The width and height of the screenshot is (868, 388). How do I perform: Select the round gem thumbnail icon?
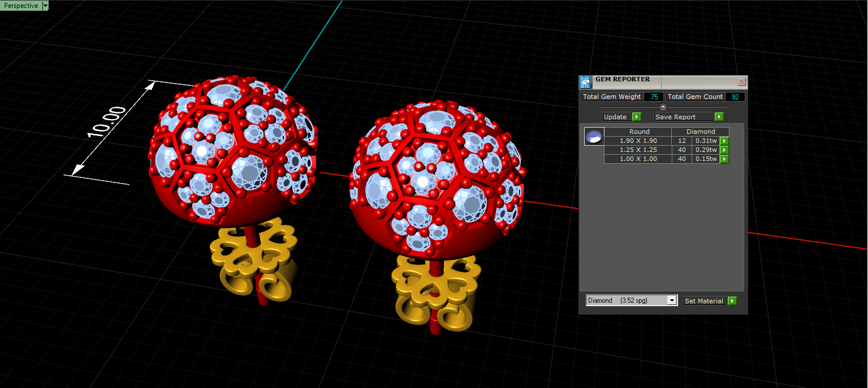pyautogui.click(x=594, y=137)
